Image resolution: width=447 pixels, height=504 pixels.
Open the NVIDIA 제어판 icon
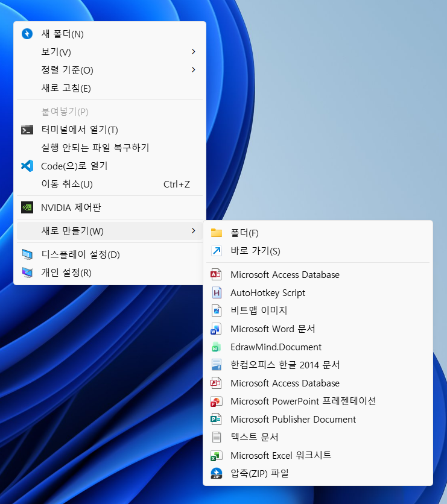pos(27,207)
